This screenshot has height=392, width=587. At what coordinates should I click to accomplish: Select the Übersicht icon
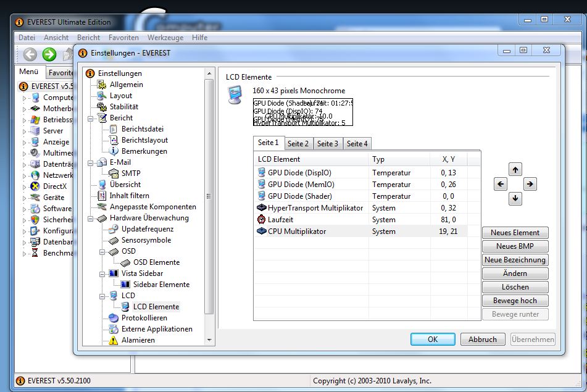(102, 185)
